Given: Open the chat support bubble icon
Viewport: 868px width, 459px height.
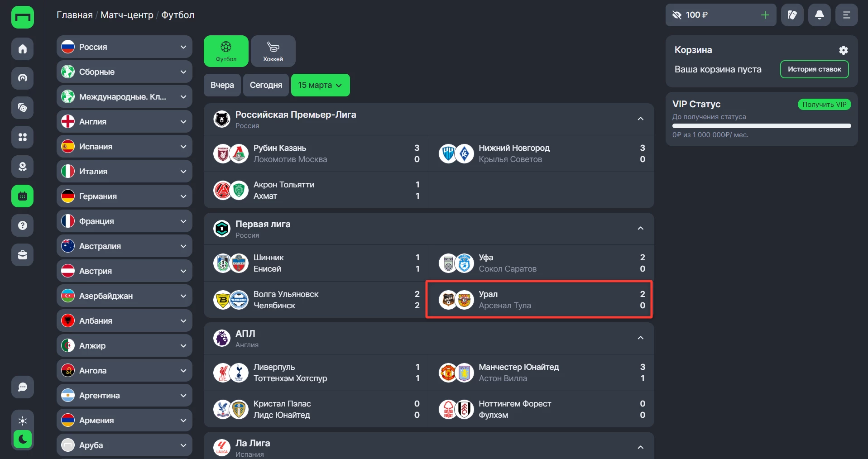Looking at the screenshot, I should click(x=23, y=387).
